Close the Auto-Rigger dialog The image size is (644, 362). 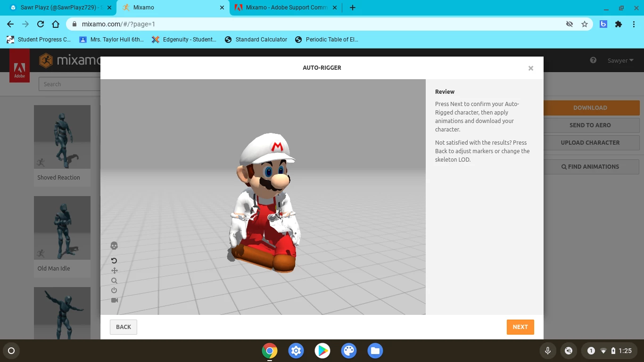tap(531, 68)
